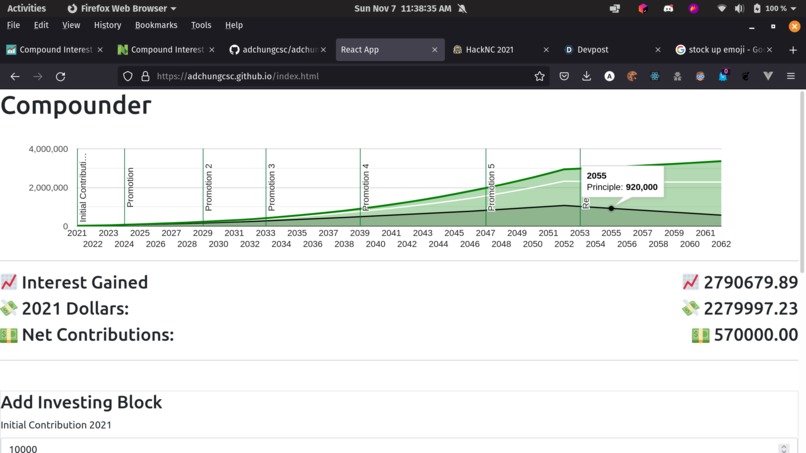Click the Promotion 4 marker line
Viewport: 806px width, 453px height.
click(360, 187)
